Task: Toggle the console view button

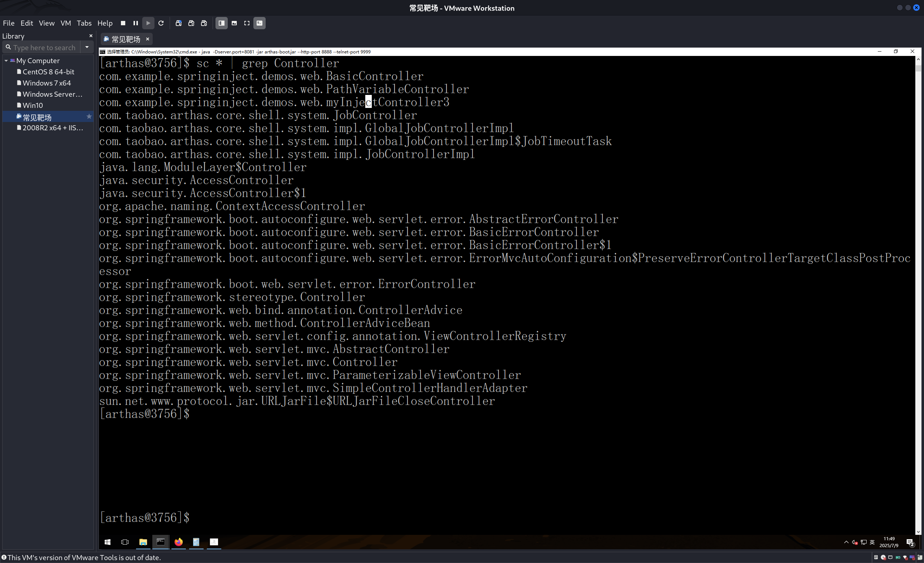Action: point(260,23)
